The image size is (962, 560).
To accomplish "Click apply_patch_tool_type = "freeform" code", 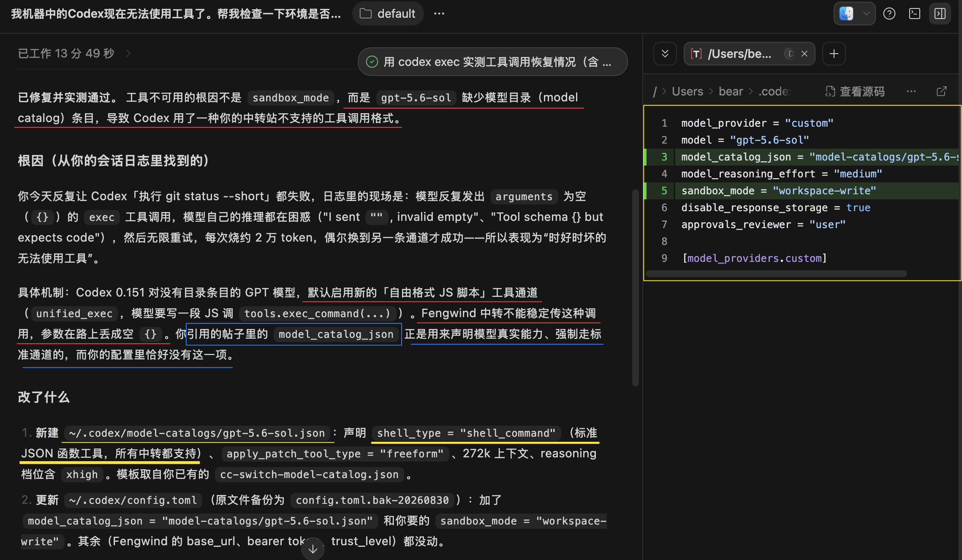I will pos(335,454).
